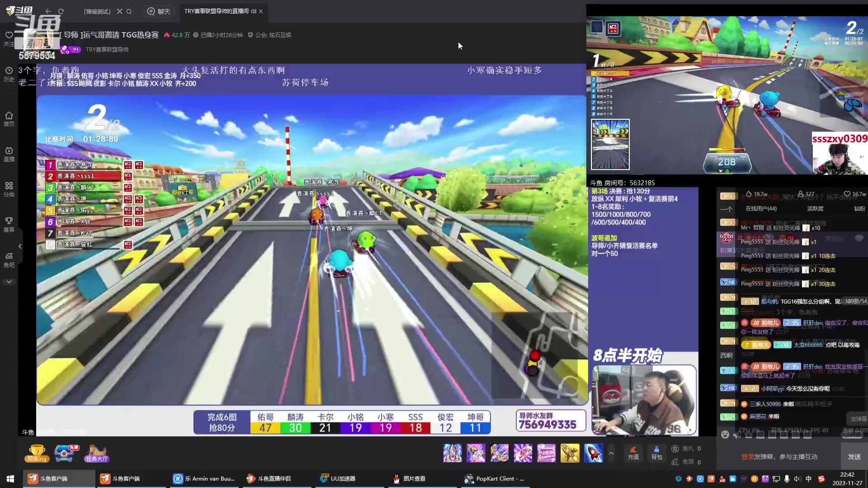Send the red rocket gift
The image size is (868, 488).
593,453
